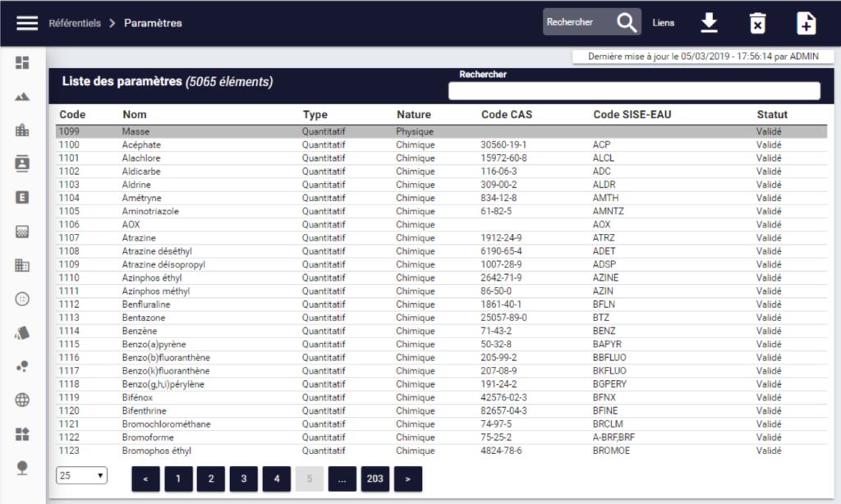
Task: Click the magnifying glass search icon
Action: (x=627, y=22)
